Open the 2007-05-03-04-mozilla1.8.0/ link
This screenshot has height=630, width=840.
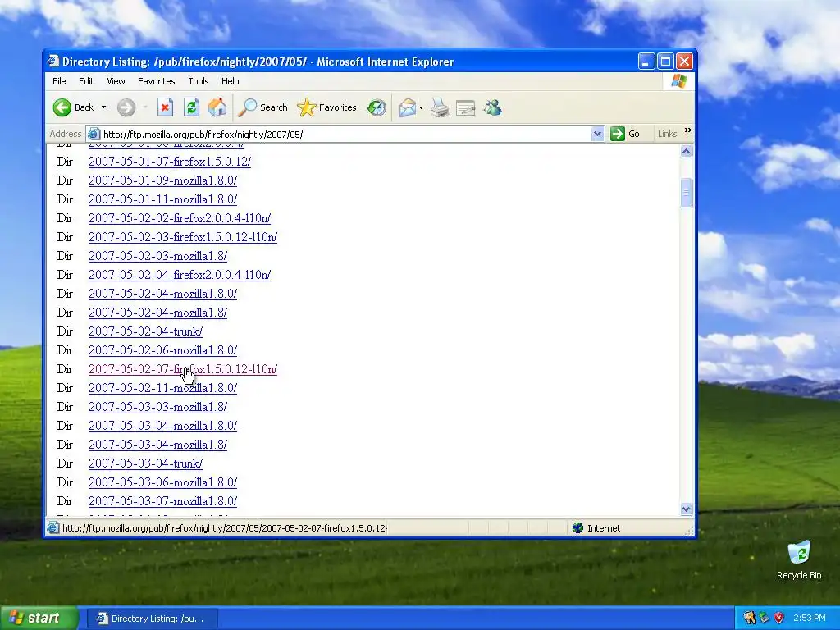coord(163,426)
